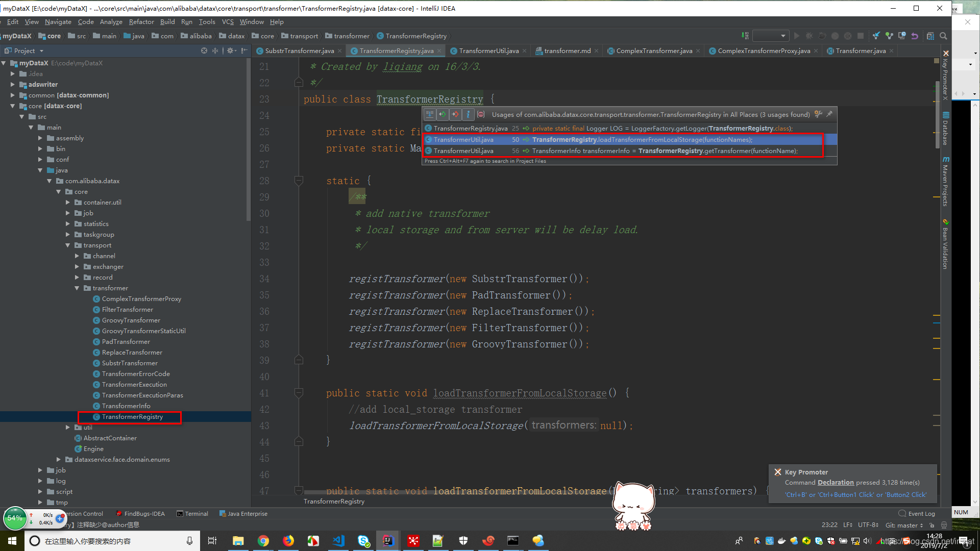Expand the util package below TransformerRegistry
980x551 pixels.
[68, 427]
